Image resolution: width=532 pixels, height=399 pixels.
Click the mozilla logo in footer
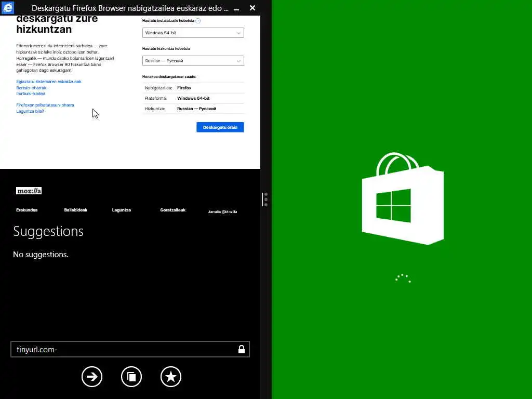pos(29,191)
